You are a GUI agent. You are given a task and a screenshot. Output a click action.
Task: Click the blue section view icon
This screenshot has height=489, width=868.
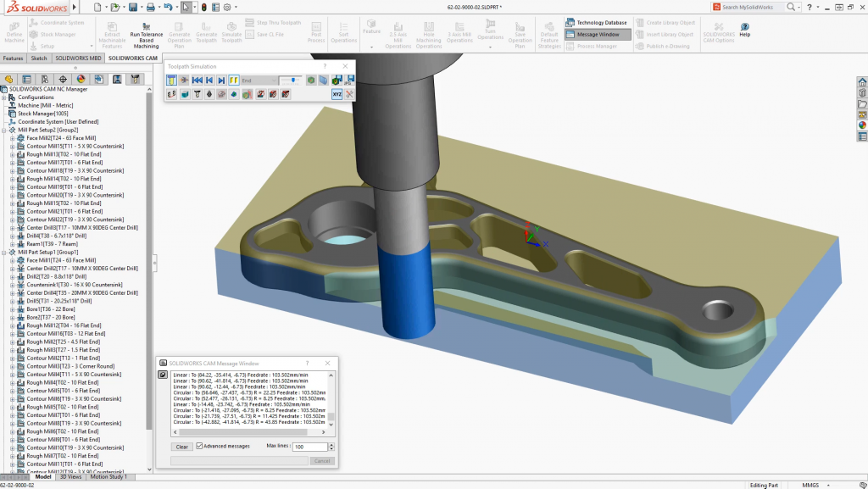pyautogui.click(x=324, y=81)
